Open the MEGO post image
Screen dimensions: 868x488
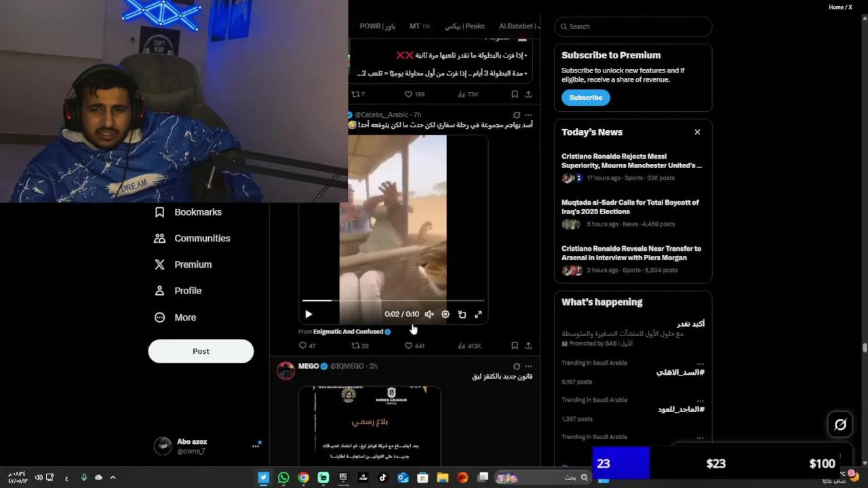point(370,426)
